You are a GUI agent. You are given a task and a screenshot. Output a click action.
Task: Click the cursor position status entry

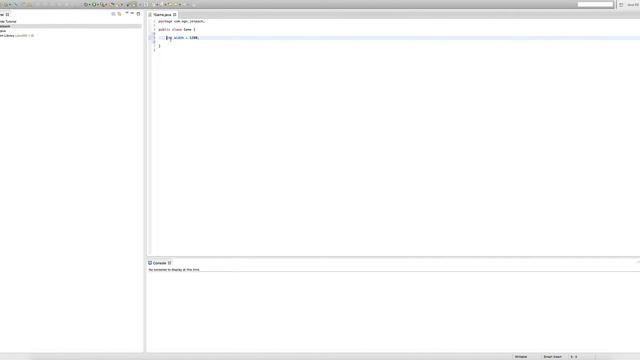pyautogui.click(x=574, y=357)
